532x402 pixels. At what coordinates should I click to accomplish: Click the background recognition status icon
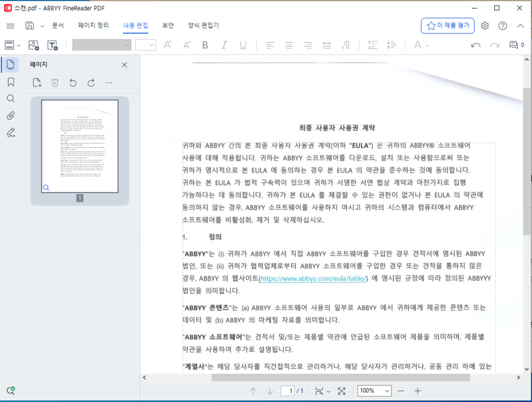(x=11, y=391)
